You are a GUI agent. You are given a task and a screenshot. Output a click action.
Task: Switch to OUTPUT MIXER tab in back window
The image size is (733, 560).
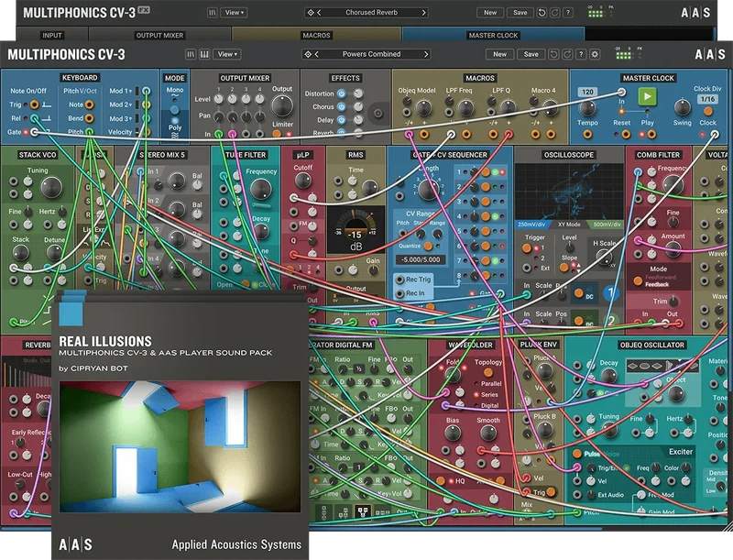159,35
